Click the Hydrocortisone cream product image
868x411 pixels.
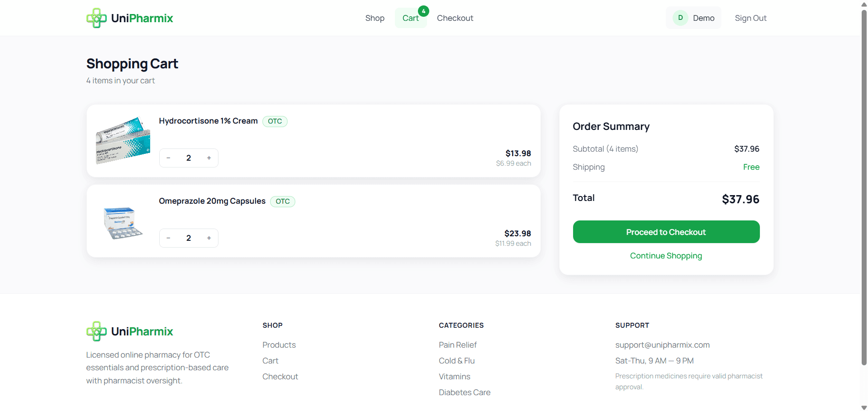coord(123,140)
